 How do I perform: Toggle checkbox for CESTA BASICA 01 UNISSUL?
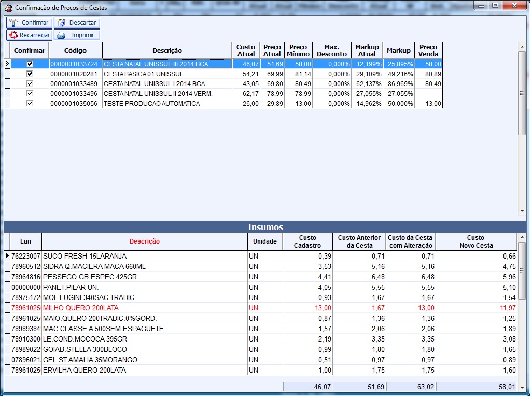tap(30, 74)
